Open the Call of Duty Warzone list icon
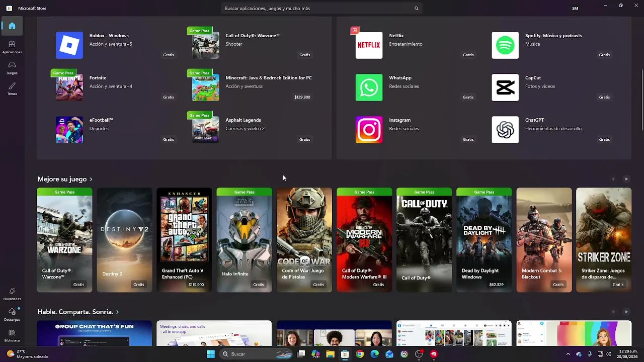This screenshot has height=362, width=644. [x=206, y=45]
